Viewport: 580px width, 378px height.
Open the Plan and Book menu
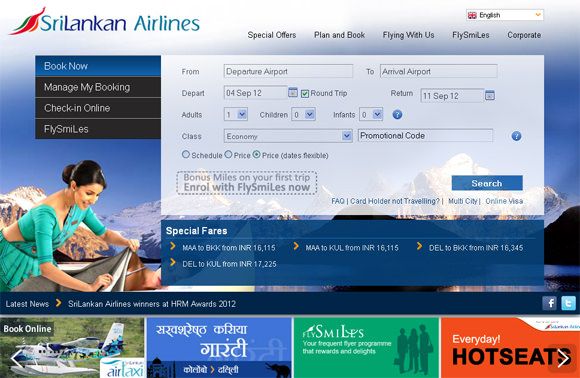click(x=340, y=35)
